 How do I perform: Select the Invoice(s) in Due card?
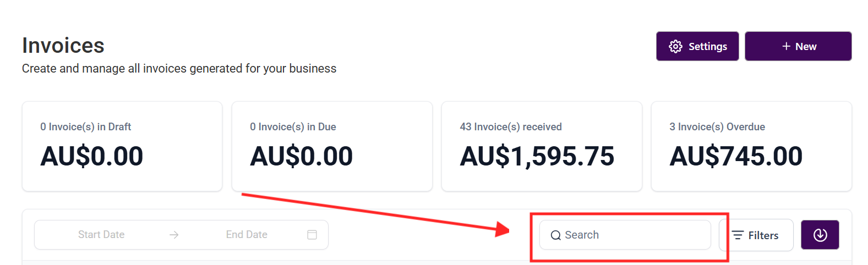click(332, 146)
